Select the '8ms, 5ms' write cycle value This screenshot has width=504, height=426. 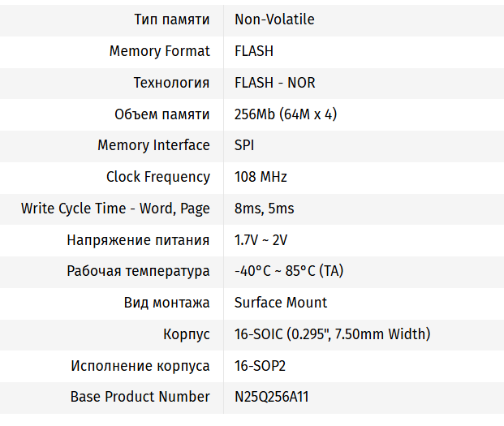[264, 209]
